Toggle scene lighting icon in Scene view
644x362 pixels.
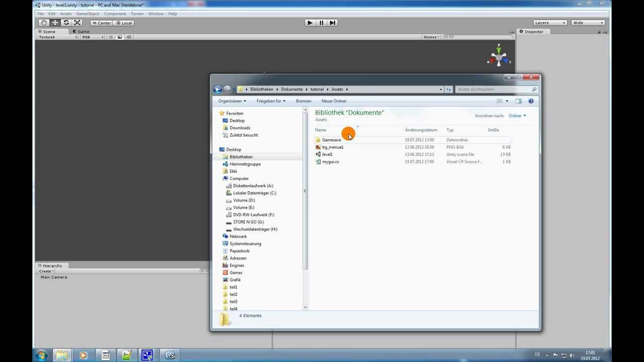click(x=111, y=37)
